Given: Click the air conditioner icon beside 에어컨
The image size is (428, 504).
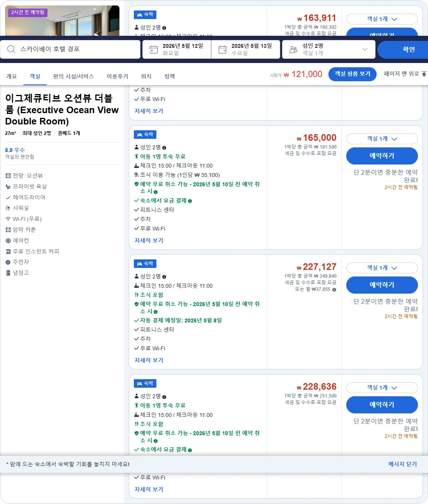Looking at the screenshot, I should pos(8,241).
